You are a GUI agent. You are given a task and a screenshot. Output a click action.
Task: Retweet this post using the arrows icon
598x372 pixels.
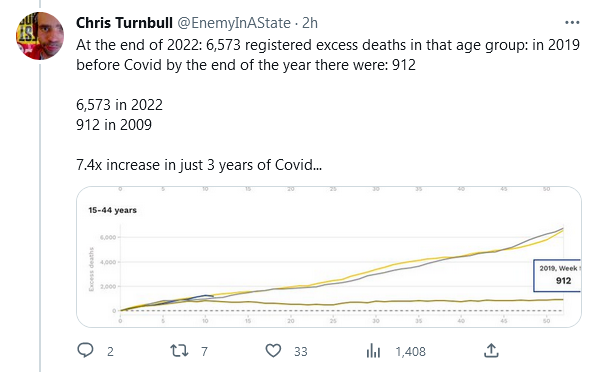coord(179,351)
